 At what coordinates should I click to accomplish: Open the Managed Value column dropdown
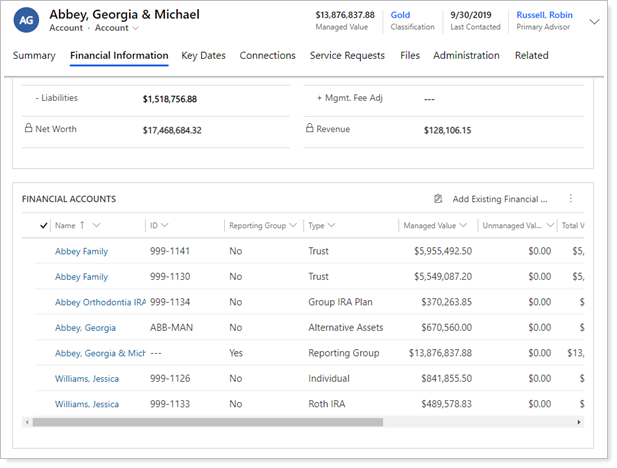(464, 226)
